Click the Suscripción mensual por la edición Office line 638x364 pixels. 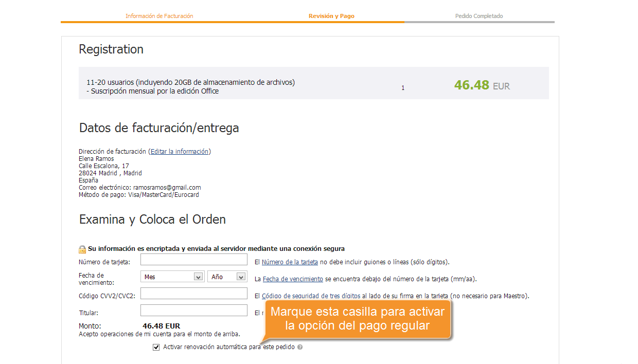(153, 91)
